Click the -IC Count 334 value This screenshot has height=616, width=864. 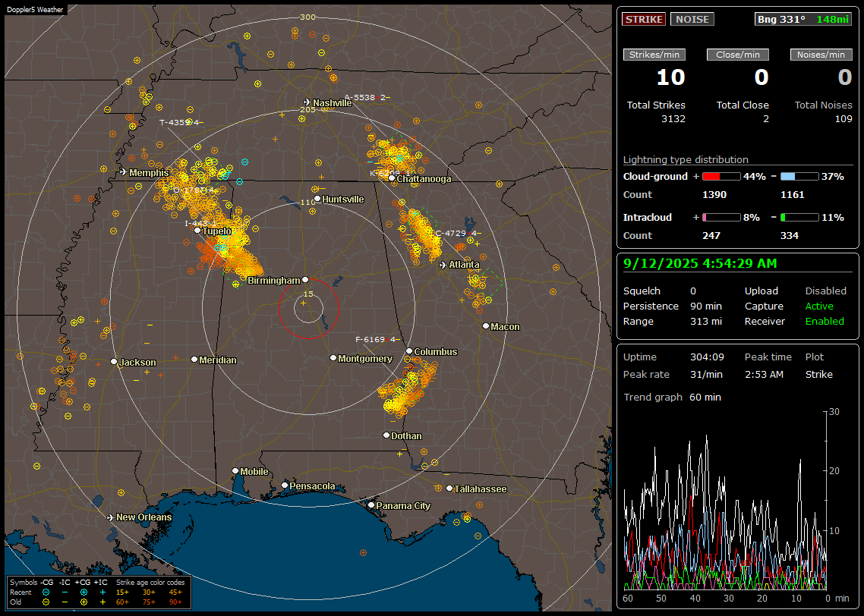789,236
